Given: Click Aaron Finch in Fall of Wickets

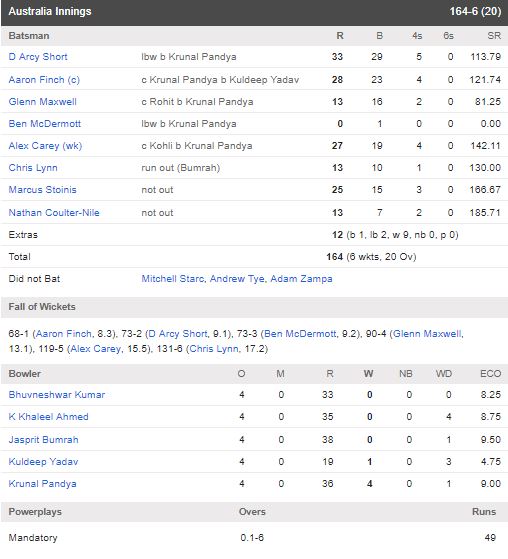Looking at the screenshot, I should (x=63, y=334).
